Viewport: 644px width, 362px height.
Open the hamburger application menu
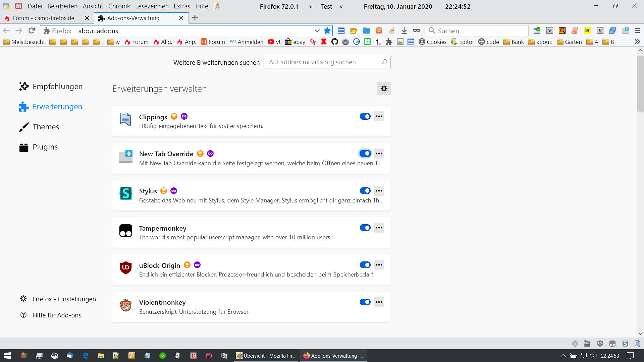point(638,31)
